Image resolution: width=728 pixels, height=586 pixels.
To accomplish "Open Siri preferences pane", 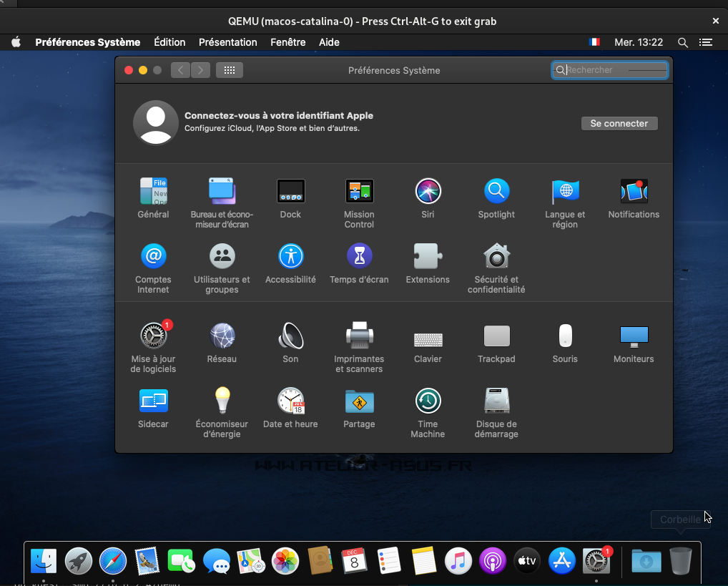I will [428, 192].
